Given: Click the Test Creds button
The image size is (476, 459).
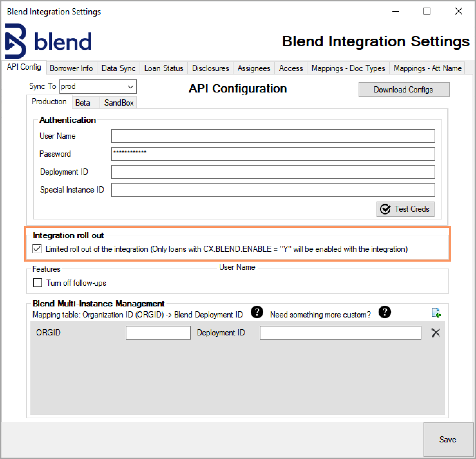Looking at the screenshot, I should click(405, 209).
